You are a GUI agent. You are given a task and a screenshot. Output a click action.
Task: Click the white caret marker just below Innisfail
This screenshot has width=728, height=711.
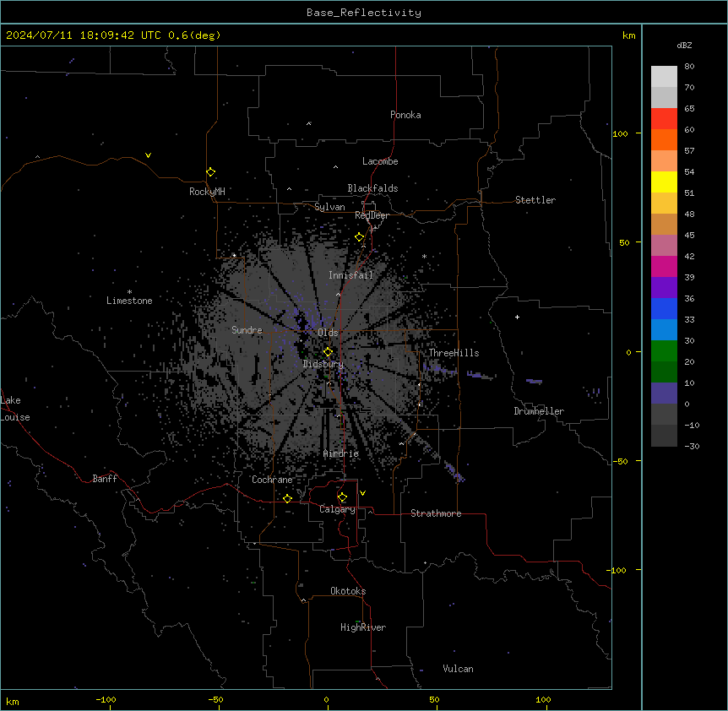click(338, 294)
